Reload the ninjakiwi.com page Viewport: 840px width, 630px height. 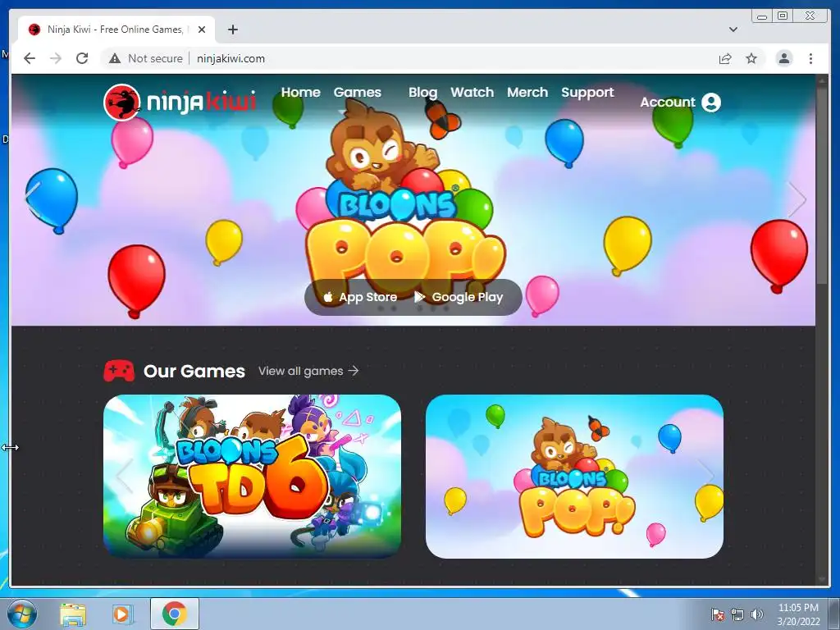pos(82,58)
